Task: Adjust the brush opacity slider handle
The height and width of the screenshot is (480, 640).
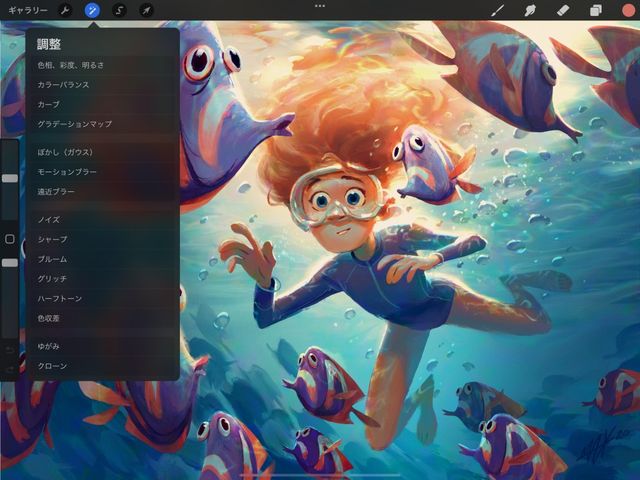Action: tap(10, 263)
